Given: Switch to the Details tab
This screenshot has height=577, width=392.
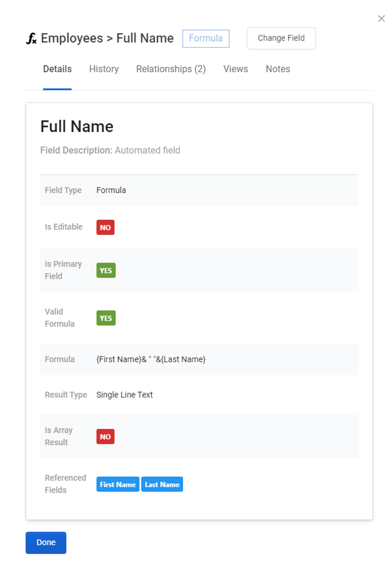Looking at the screenshot, I should pyautogui.click(x=57, y=69).
